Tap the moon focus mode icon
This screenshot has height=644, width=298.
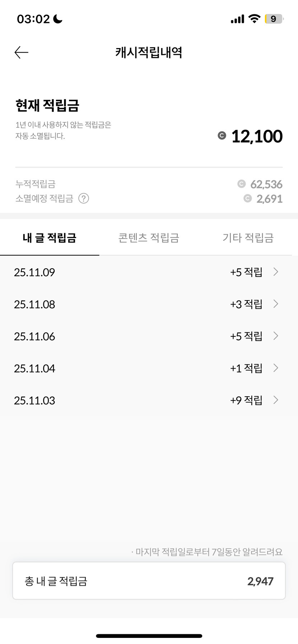[57, 19]
